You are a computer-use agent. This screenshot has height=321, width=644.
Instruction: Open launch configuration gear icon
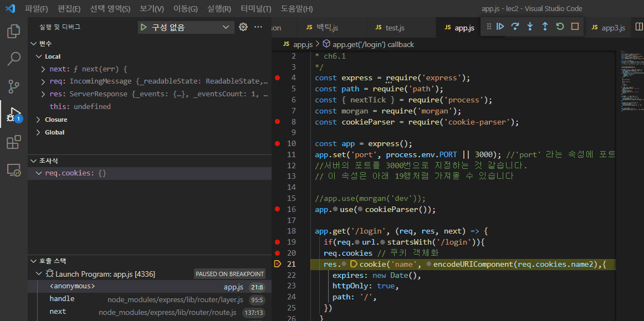243,27
